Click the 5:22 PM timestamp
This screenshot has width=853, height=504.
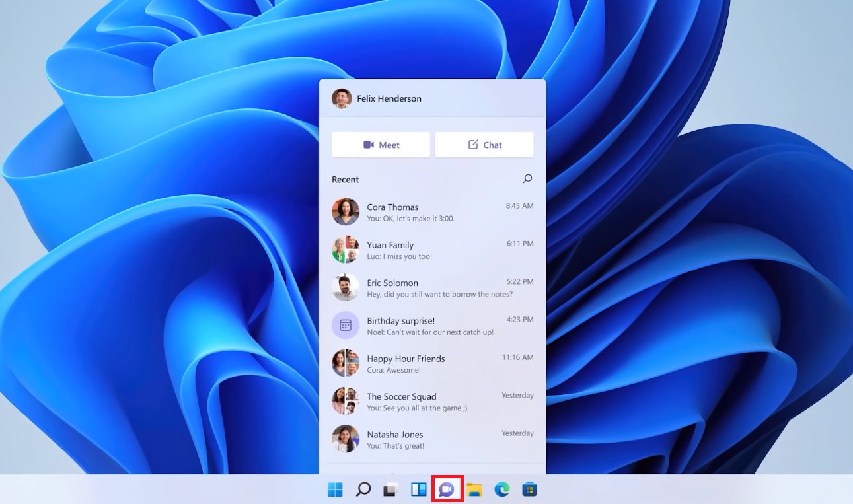(520, 281)
